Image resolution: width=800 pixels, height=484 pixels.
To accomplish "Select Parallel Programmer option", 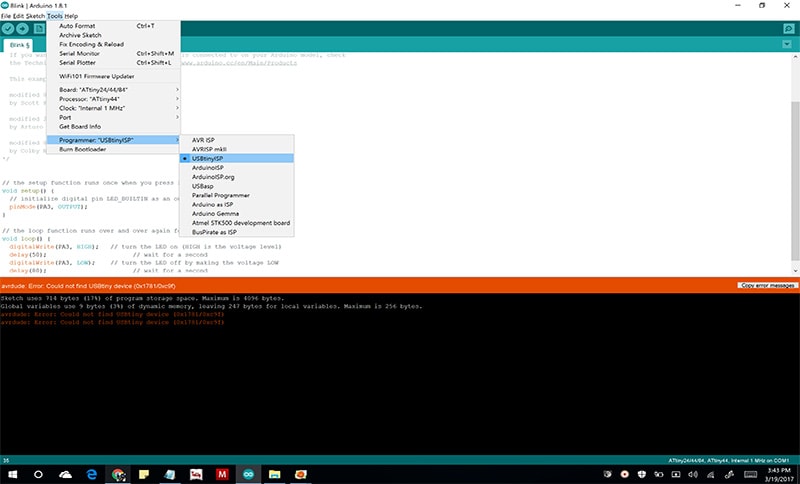I will coord(237,195).
